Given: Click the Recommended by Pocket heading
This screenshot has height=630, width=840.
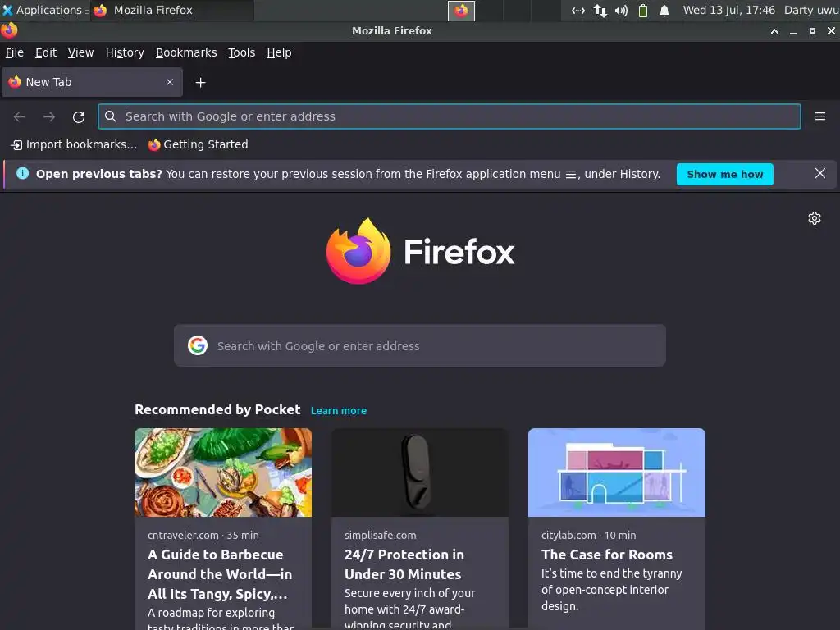Looking at the screenshot, I should pos(217,410).
